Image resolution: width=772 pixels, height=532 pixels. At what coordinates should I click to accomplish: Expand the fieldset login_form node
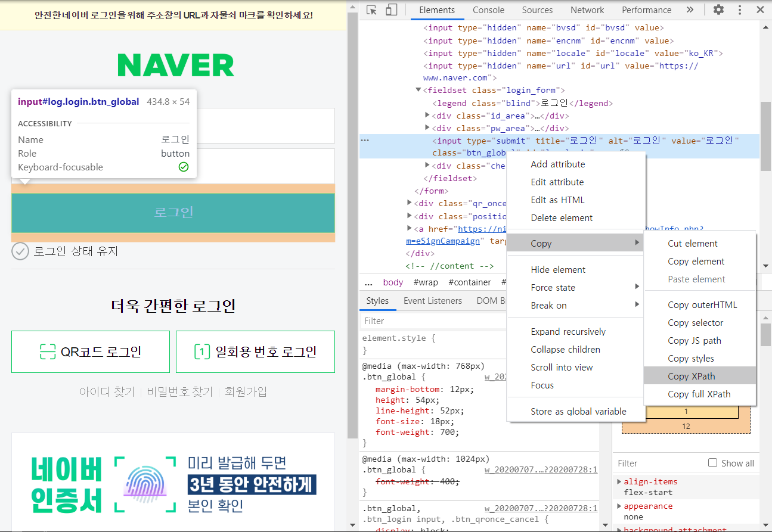point(418,90)
